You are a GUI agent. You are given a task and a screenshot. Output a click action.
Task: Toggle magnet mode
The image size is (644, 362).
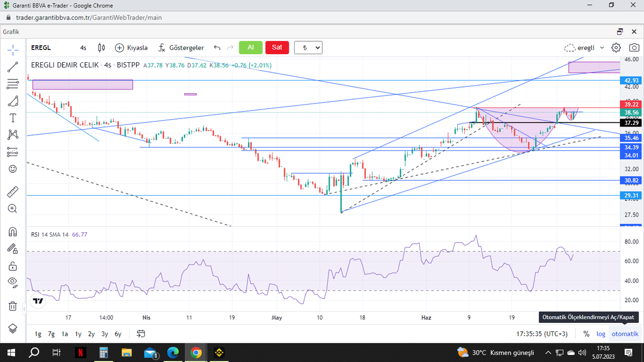point(13,232)
